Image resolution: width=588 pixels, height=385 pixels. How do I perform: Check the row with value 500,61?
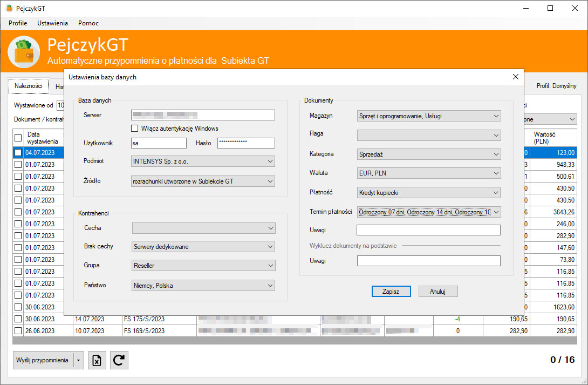tap(18, 177)
